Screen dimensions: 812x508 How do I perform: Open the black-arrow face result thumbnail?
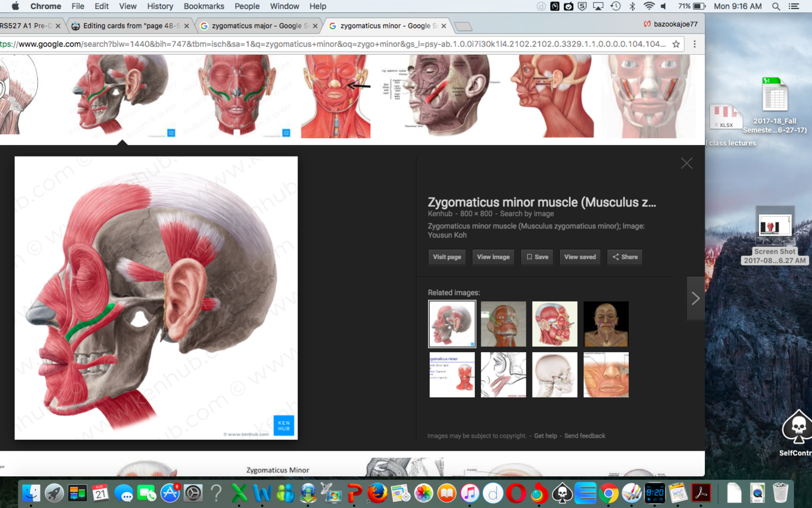[335, 96]
